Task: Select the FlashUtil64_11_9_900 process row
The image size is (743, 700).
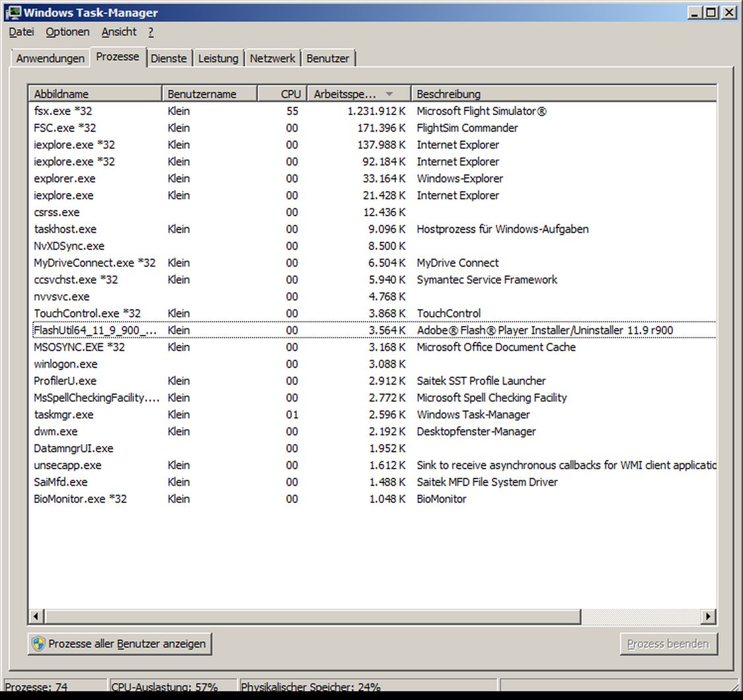Action: [x=372, y=331]
